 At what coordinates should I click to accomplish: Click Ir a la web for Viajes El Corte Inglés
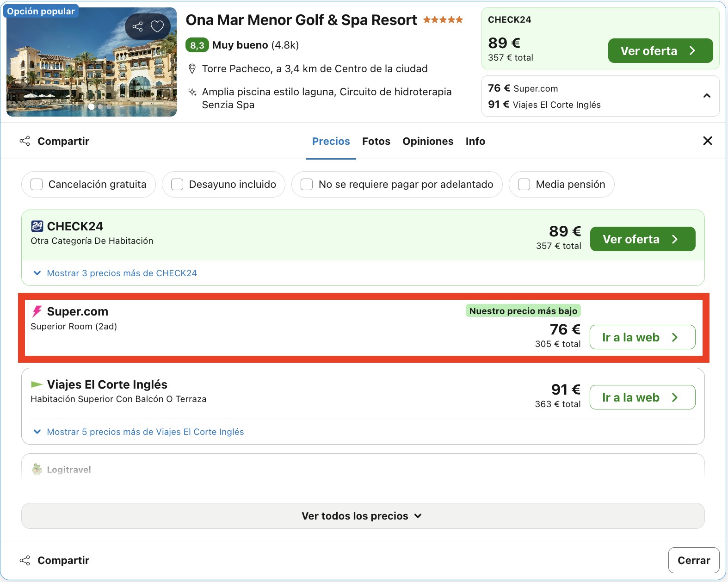643,397
